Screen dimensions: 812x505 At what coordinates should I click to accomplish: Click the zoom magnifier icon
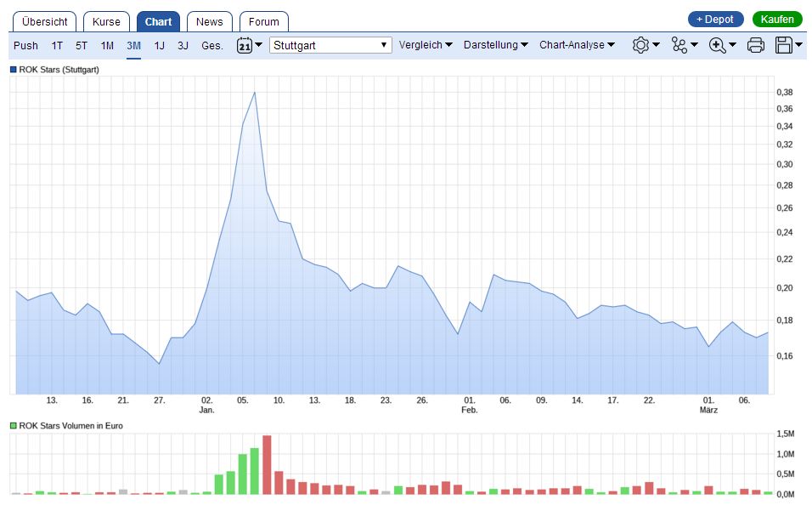point(717,45)
